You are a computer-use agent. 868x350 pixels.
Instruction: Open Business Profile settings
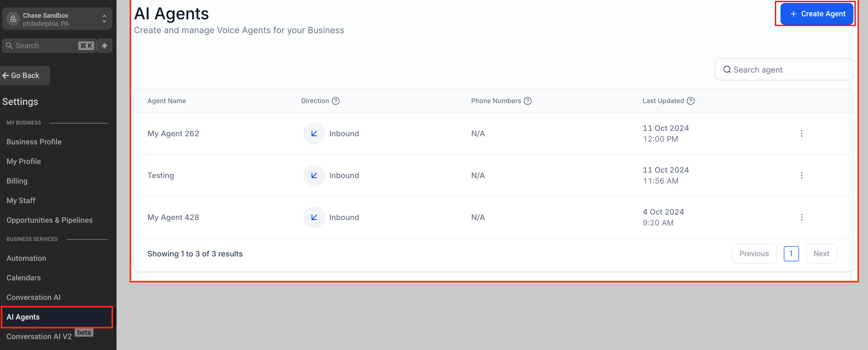click(x=34, y=142)
